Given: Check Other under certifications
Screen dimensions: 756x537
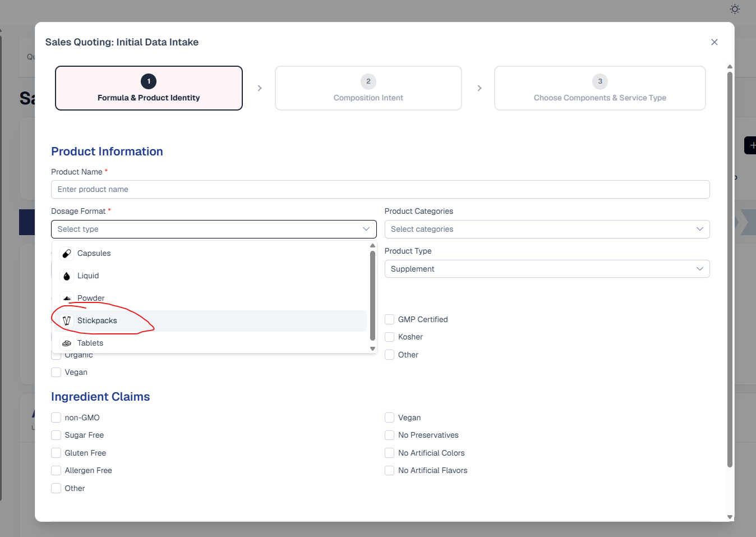Looking at the screenshot, I should tap(390, 355).
